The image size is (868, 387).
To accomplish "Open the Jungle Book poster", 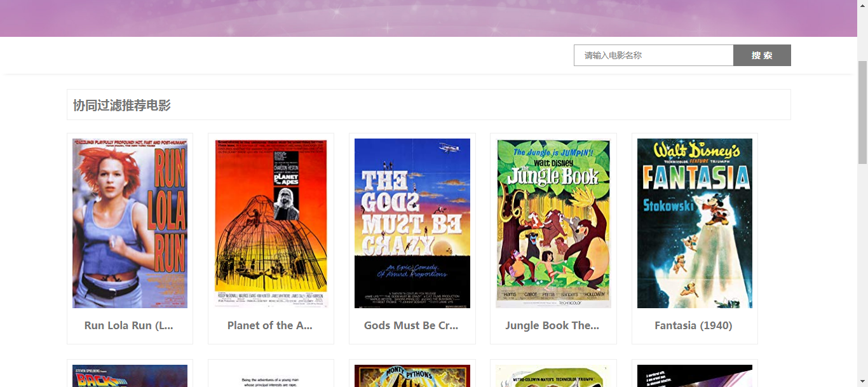I will click(553, 223).
